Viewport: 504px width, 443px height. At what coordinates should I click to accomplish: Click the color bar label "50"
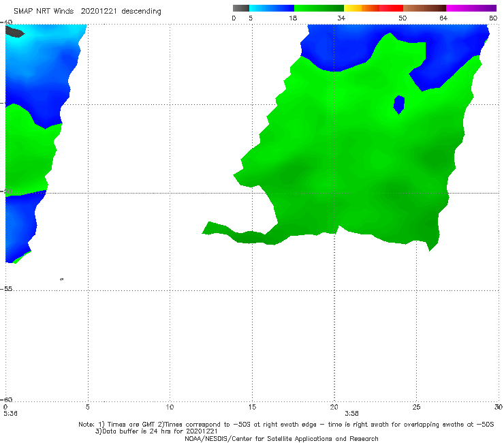(x=403, y=18)
